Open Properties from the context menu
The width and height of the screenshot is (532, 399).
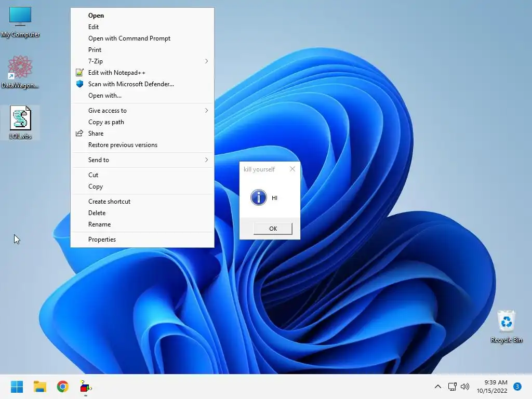(x=142, y=240)
